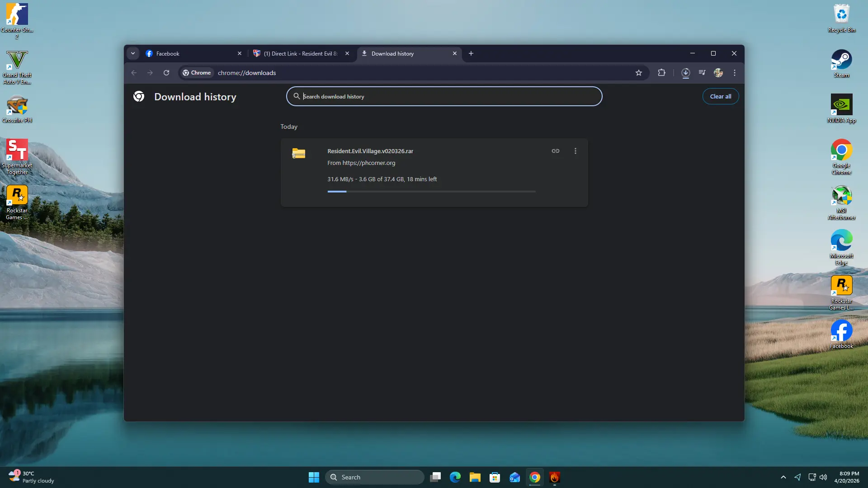Viewport: 868px width, 488px height.
Task: Open the Recycle Bin desktop icon
Action: pos(841,19)
